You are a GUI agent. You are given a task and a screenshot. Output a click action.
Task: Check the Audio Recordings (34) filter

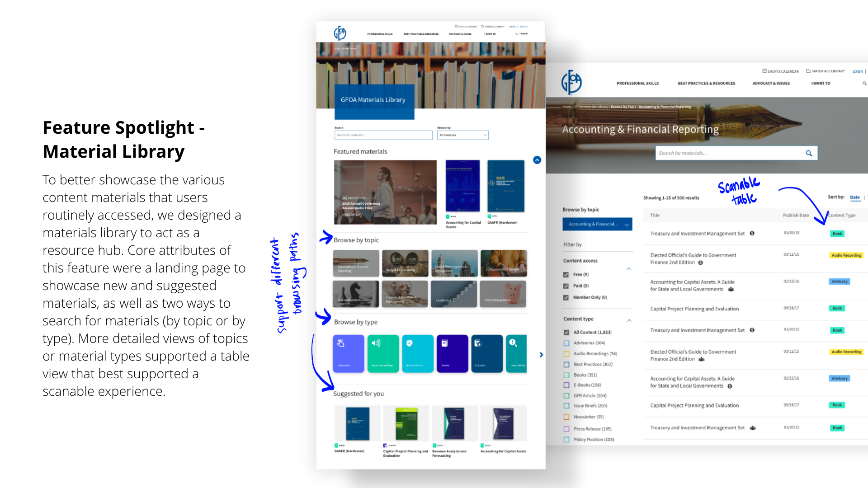(566, 354)
